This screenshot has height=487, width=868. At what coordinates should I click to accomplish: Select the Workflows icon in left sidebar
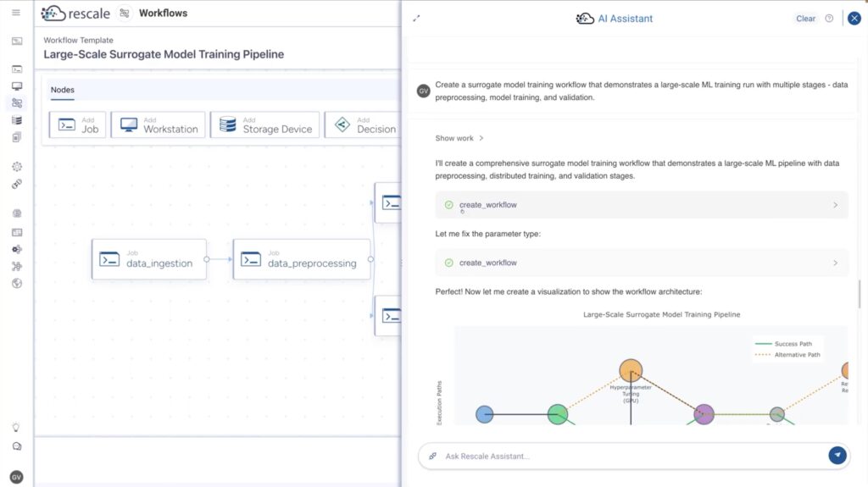tap(17, 103)
